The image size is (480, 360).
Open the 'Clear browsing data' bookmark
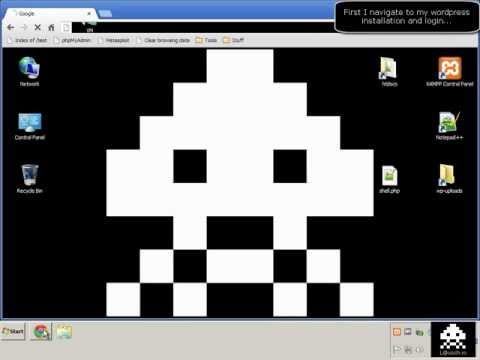coord(163,40)
